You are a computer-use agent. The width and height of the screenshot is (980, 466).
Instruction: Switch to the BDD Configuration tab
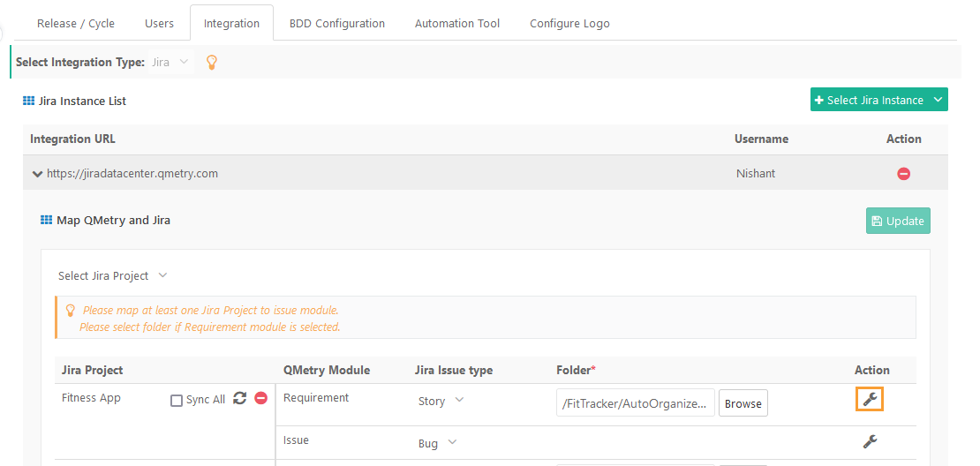pos(336,24)
